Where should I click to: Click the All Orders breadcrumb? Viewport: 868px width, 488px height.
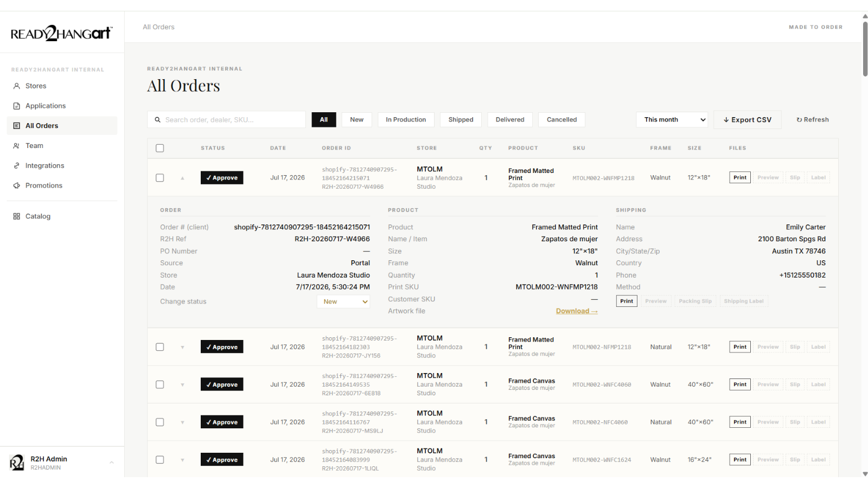(x=158, y=27)
